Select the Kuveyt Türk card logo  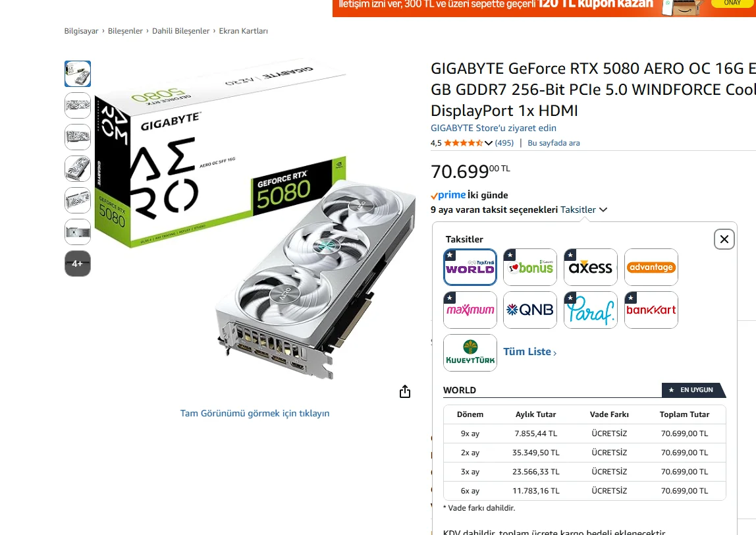470,352
